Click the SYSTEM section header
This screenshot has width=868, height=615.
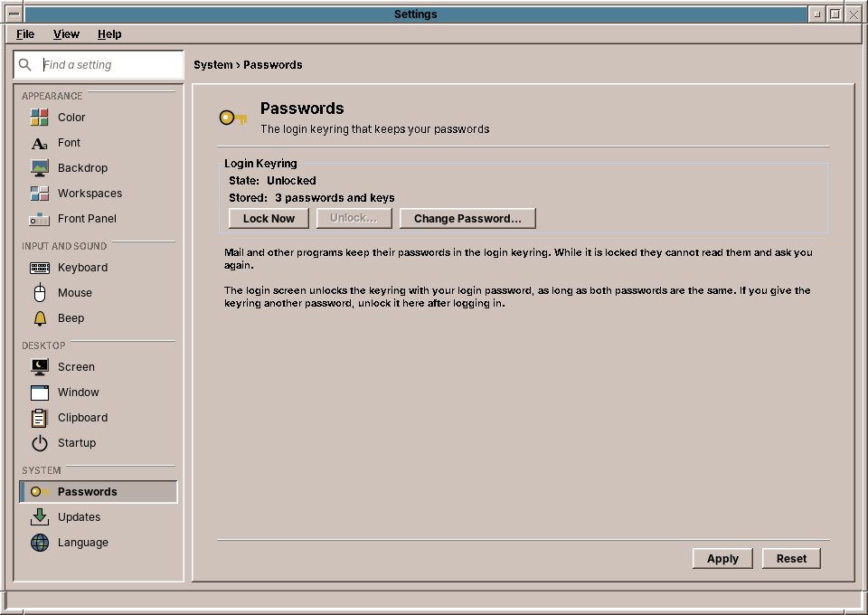point(42,470)
